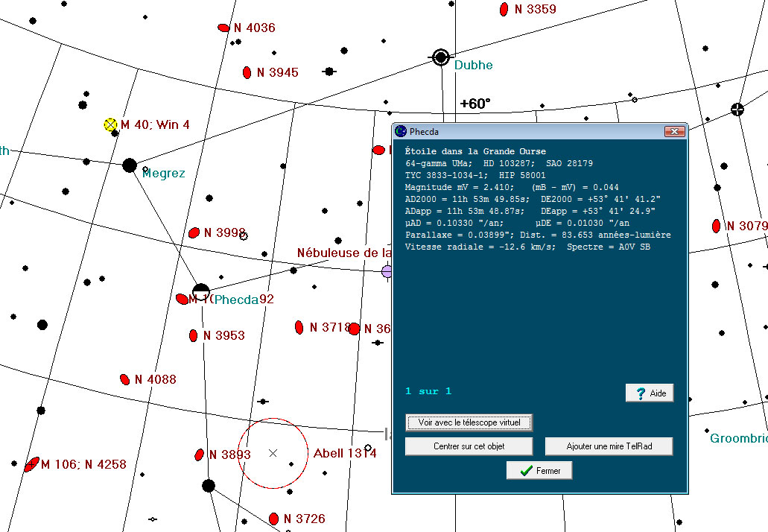Screen dimensions: 768x532
Task: Click the purple planetary nebula symbol
Action: point(387,271)
